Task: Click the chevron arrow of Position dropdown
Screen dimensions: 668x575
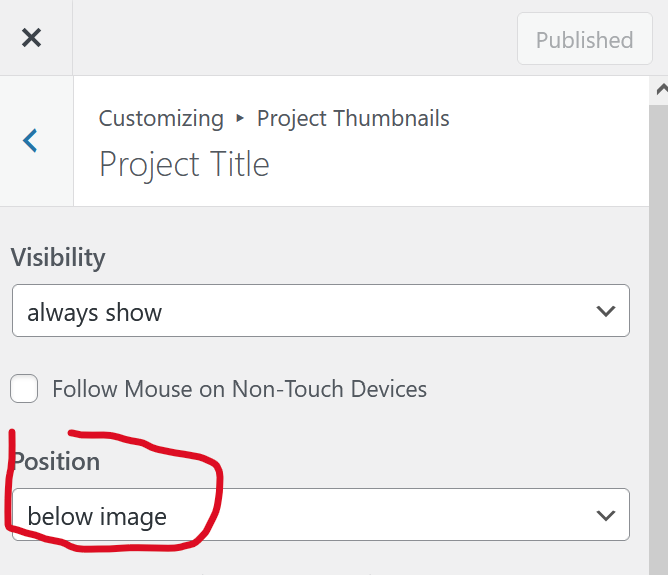Action: click(605, 516)
